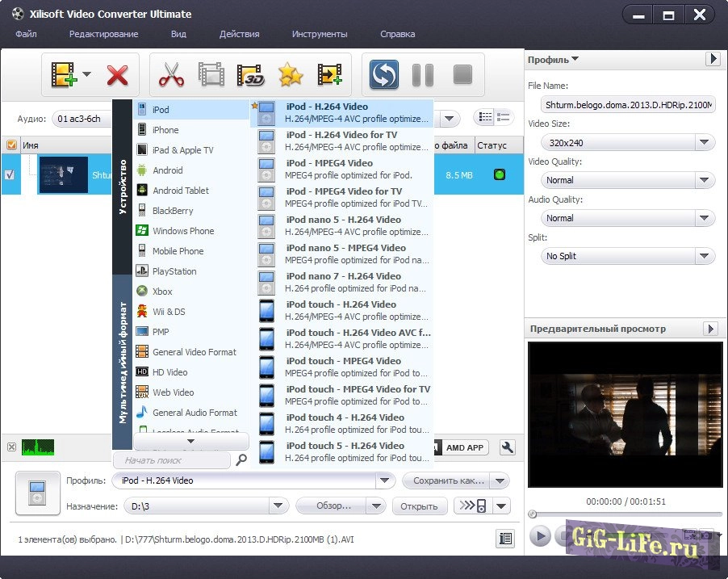
Task: Open the Split dropdown showing No Split
Action: pos(627,256)
